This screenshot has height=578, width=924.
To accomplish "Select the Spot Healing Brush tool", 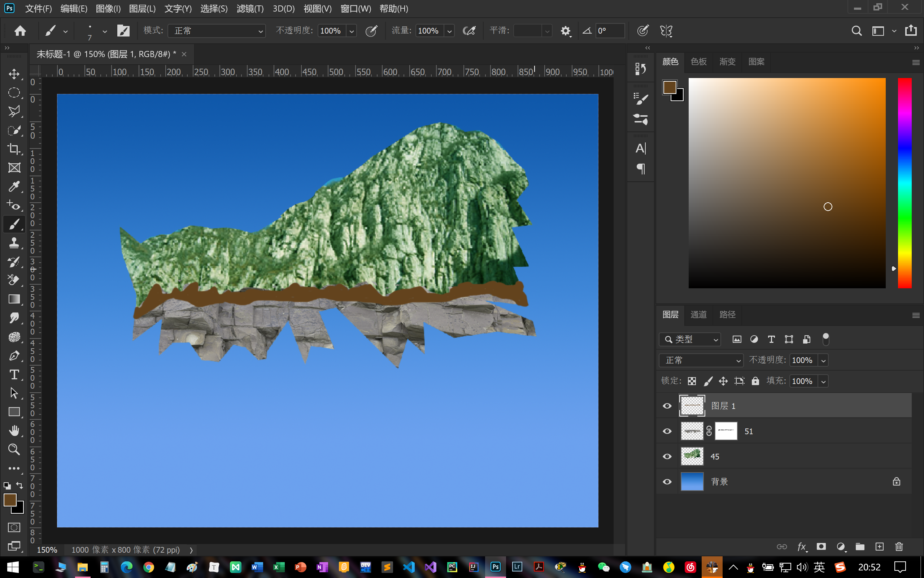I will (x=14, y=205).
